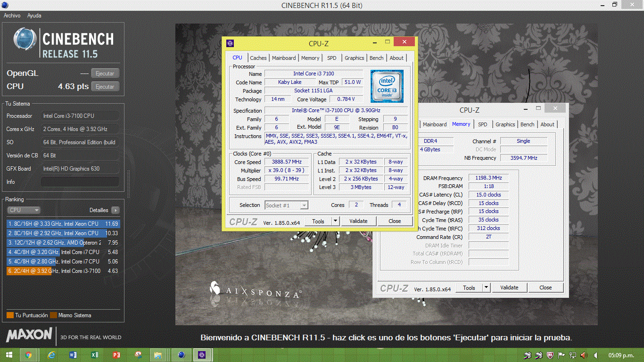Open Bench tab in rear CPU-Z window
Screen dimensions: 644x362
pos(528,124)
